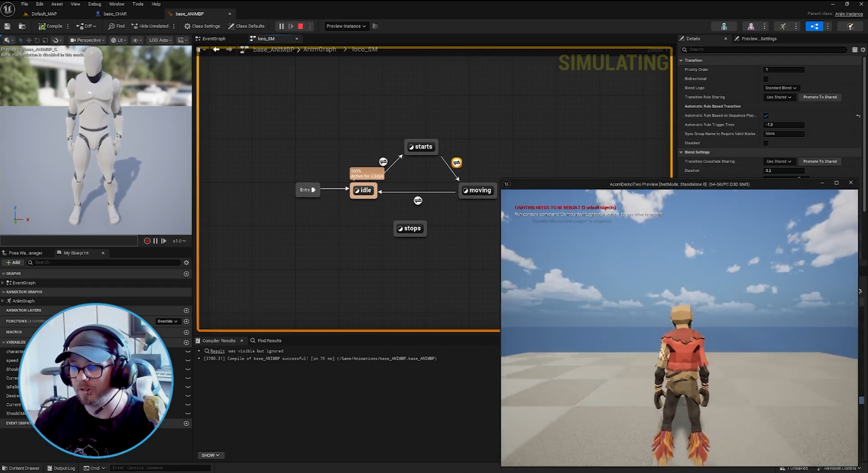Stop the simulation with red square
This screenshot has height=473, width=868.
tap(300, 26)
